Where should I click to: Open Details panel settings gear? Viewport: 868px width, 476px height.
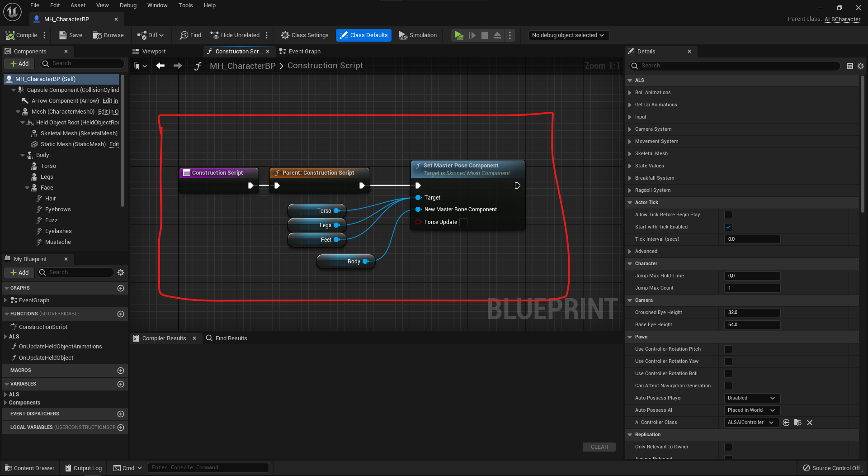[861, 66]
